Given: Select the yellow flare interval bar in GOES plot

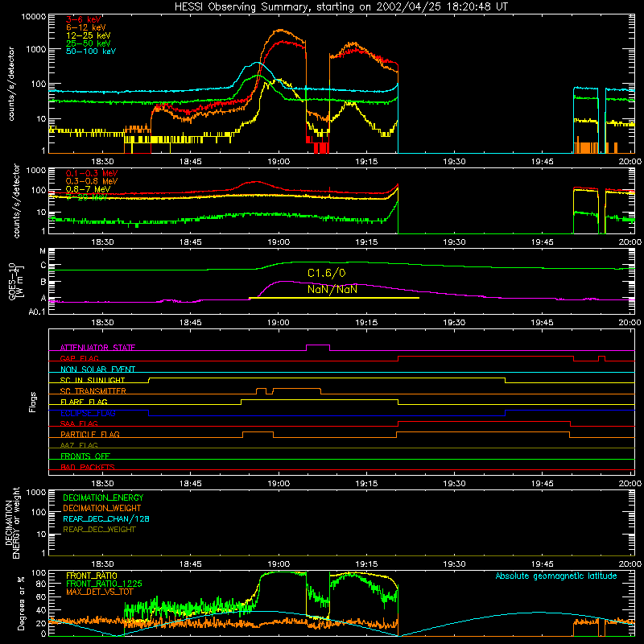Looking at the screenshot, I should tap(334, 298).
